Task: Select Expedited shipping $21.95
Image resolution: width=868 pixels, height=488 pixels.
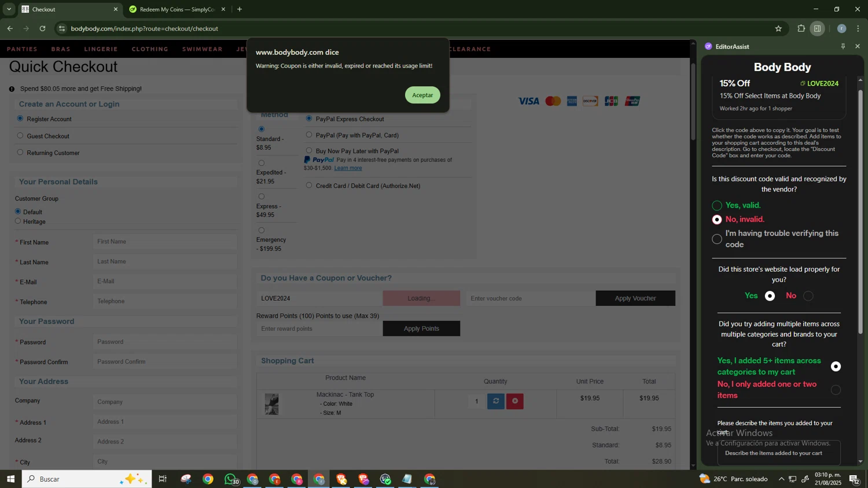Action: point(262,163)
